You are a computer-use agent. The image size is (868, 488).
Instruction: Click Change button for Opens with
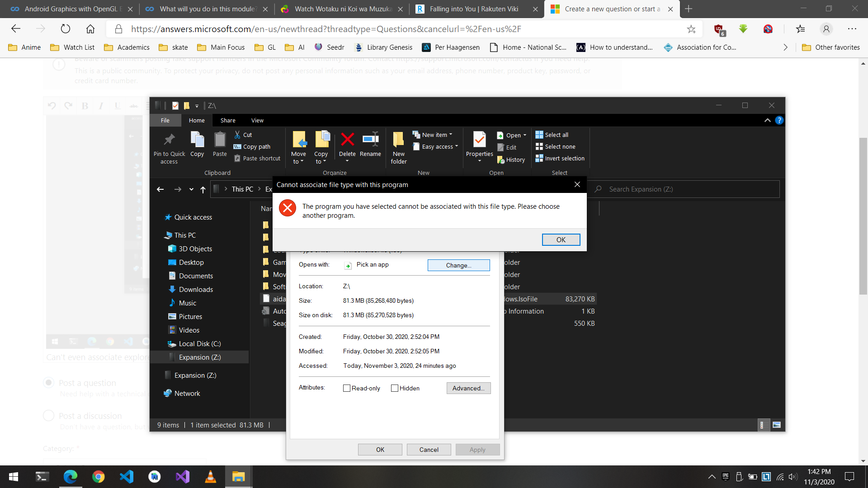(458, 264)
